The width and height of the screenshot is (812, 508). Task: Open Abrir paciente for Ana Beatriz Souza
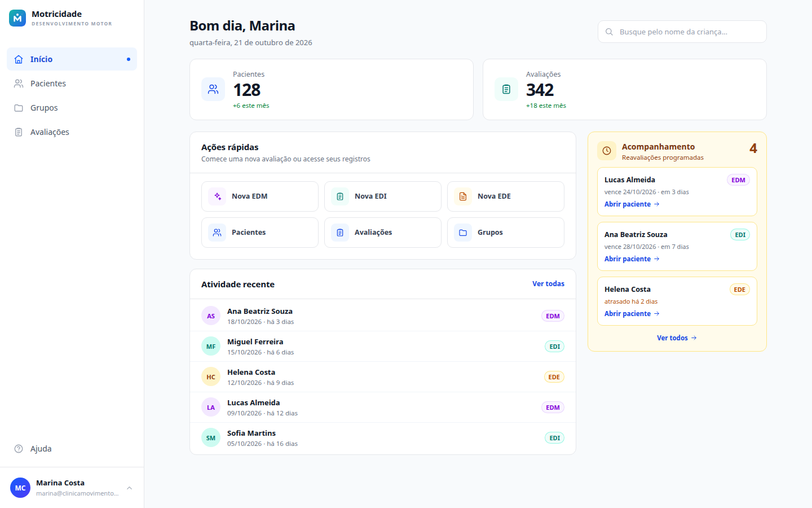(632, 259)
